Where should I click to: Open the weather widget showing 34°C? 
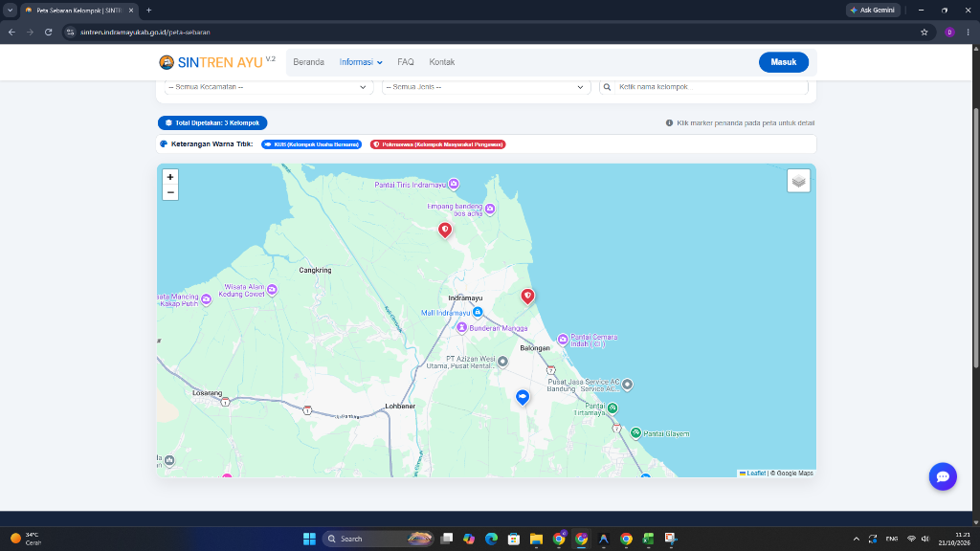25,539
